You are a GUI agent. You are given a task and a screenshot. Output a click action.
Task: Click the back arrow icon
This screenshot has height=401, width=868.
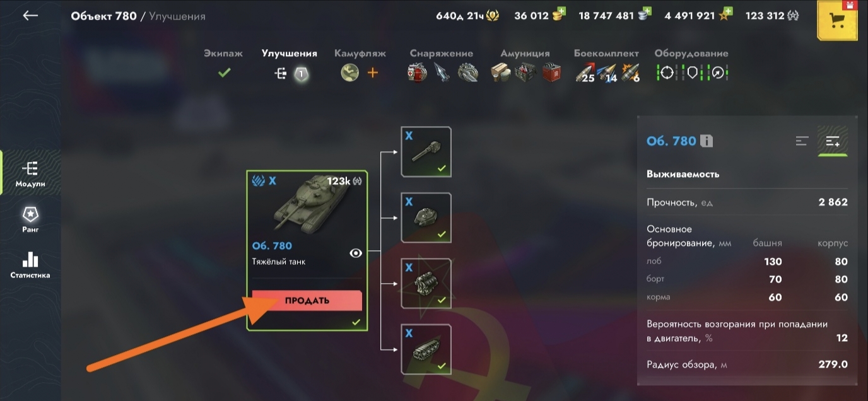click(x=30, y=16)
